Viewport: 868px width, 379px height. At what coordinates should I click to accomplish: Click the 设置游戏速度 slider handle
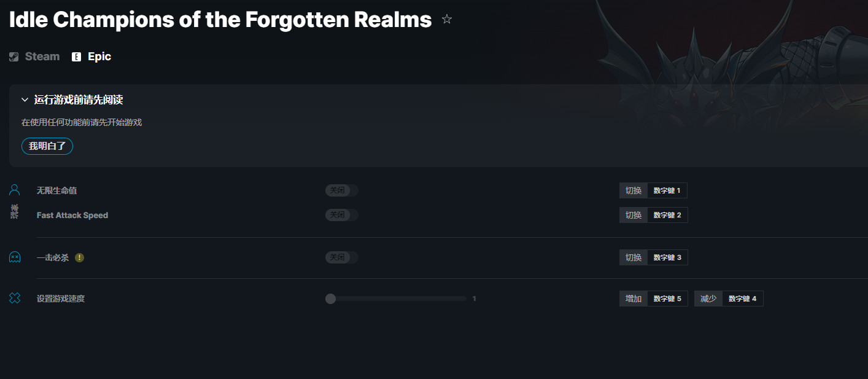tap(330, 299)
